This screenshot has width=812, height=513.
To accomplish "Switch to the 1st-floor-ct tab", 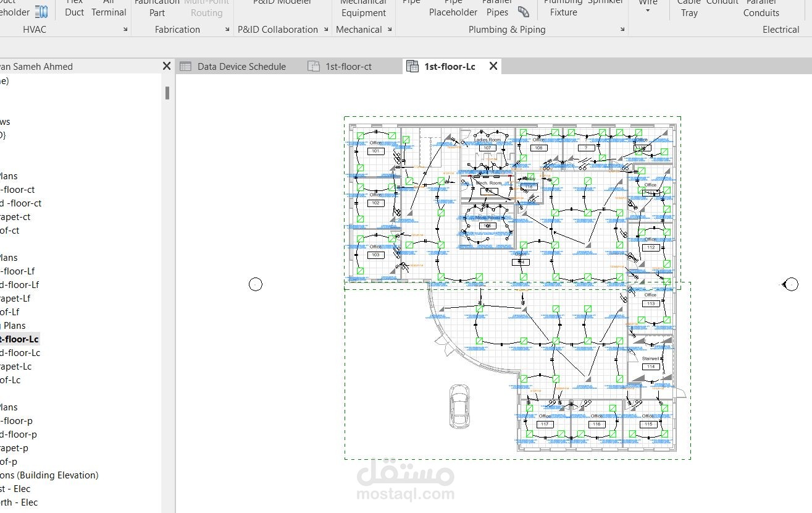I will [x=349, y=66].
